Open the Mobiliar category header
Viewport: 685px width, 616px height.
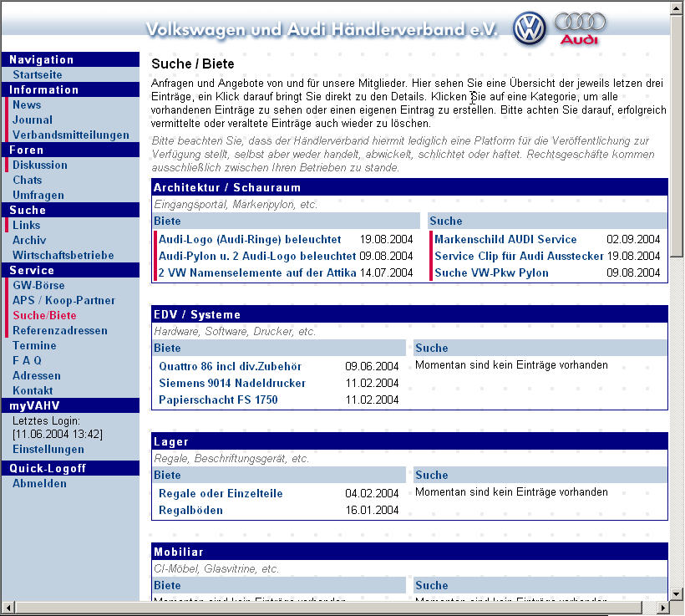click(179, 552)
